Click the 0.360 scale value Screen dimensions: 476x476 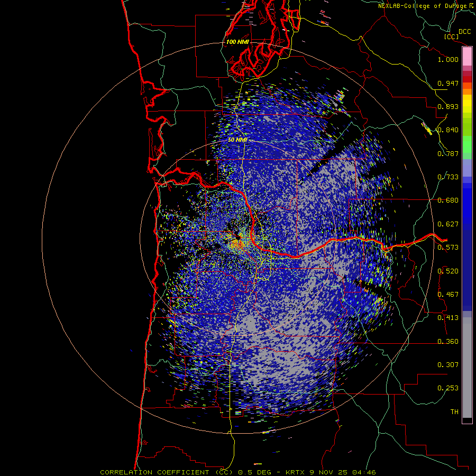point(448,342)
